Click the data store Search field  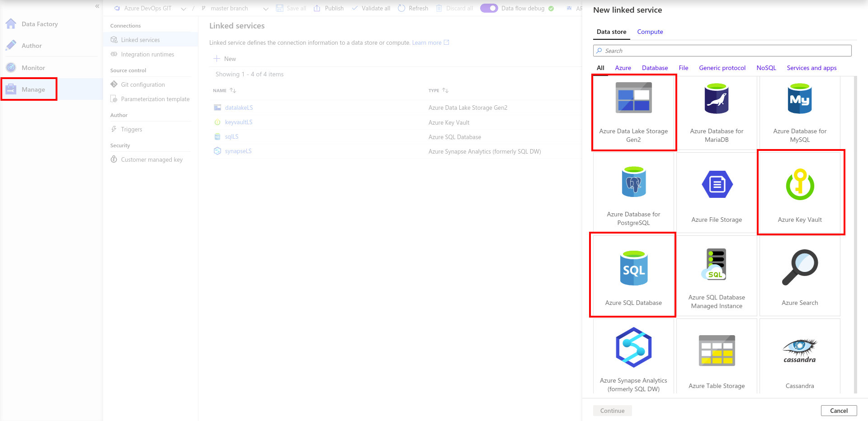click(722, 51)
